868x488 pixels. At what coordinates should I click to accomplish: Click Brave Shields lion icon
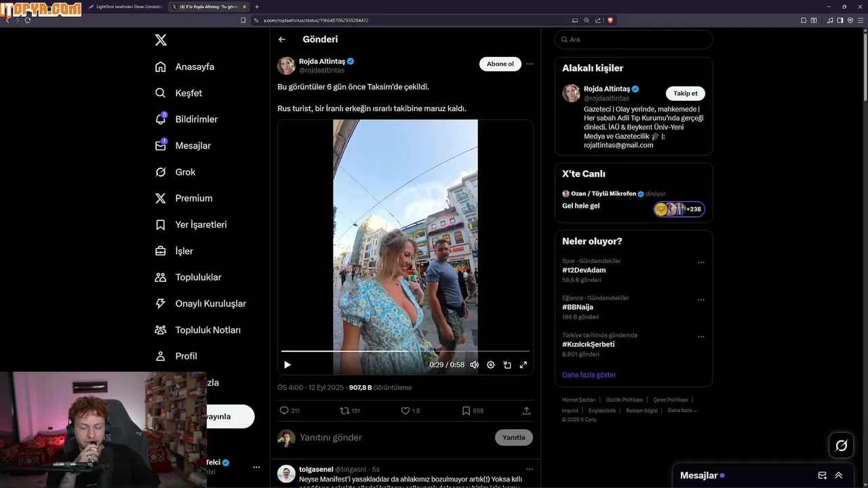click(x=610, y=20)
